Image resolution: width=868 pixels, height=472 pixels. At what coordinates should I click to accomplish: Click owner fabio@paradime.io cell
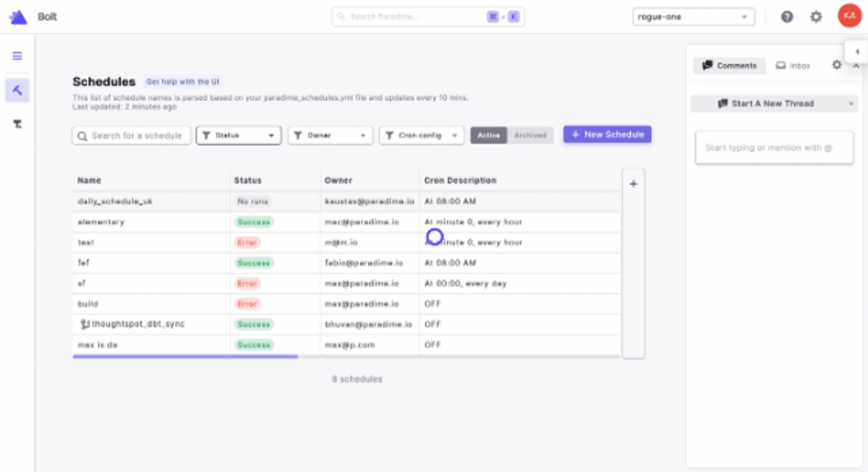click(x=364, y=263)
